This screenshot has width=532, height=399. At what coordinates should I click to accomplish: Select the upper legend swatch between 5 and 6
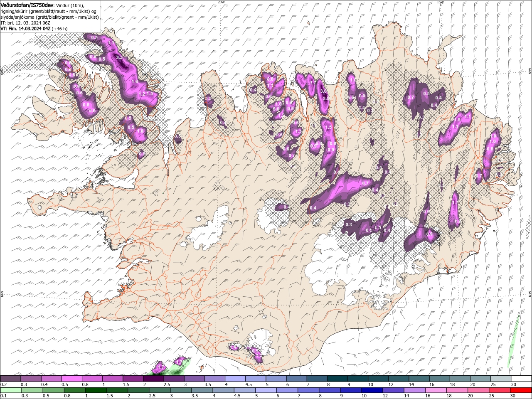click(x=276, y=379)
